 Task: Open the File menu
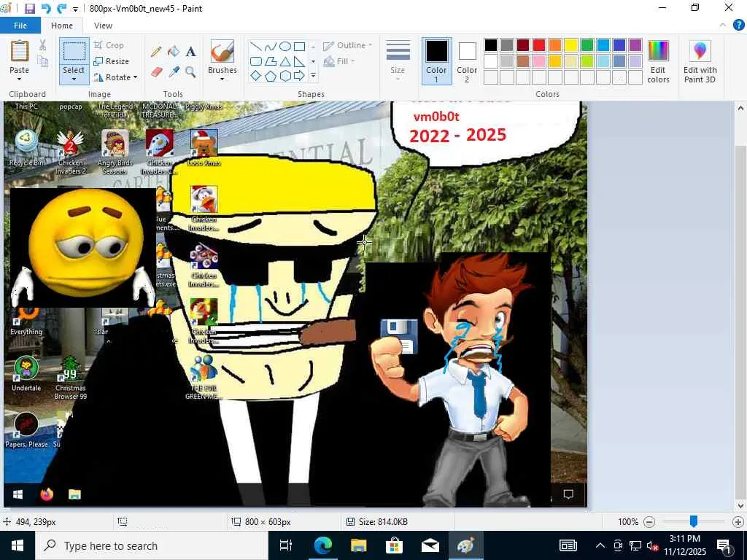point(20,26)
